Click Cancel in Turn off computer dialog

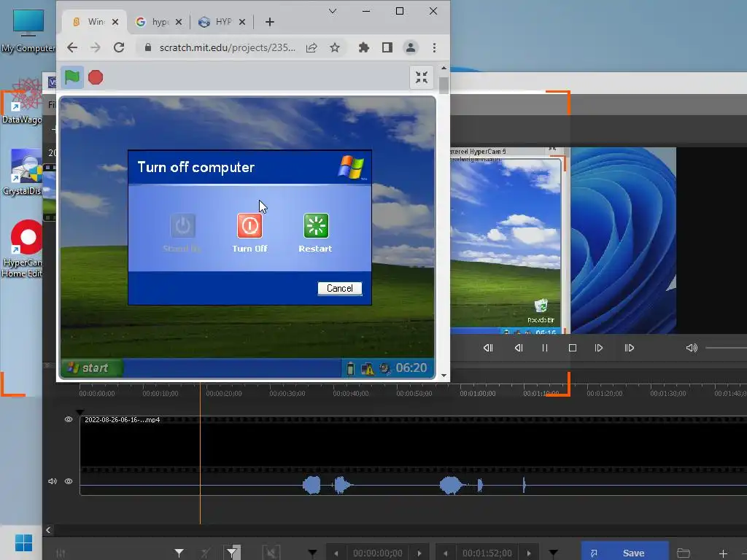[340, 288]
